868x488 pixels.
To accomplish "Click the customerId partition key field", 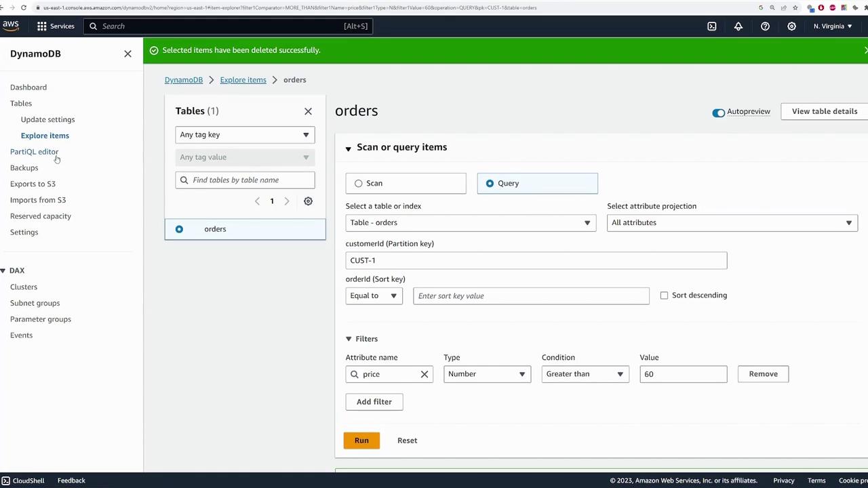I will (536, 260).
